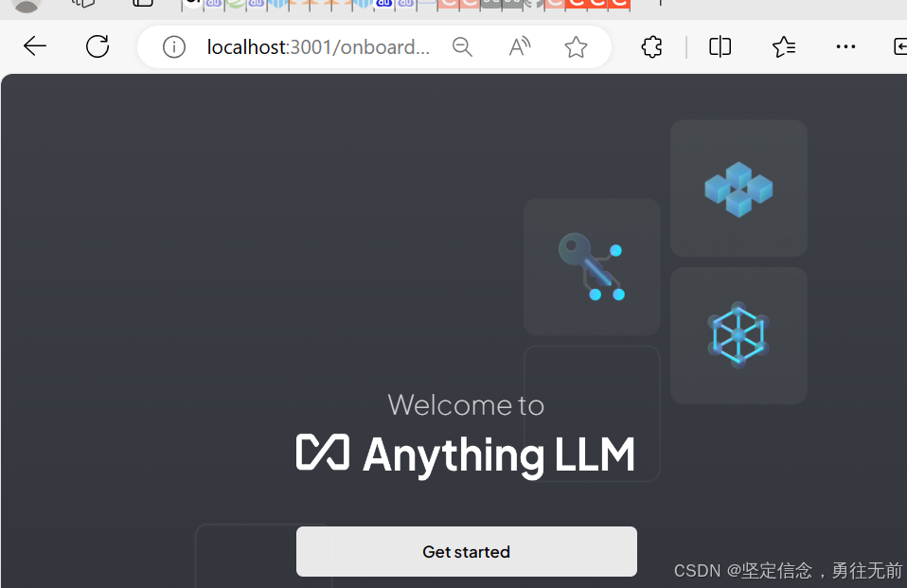Open the browser three-dots menu

(845, 46)
